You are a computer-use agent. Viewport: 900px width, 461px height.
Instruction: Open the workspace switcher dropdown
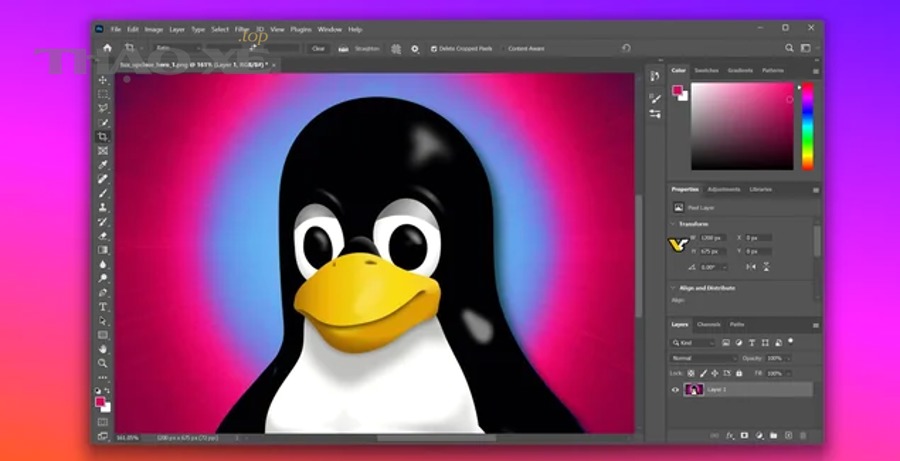coord(807,48)
